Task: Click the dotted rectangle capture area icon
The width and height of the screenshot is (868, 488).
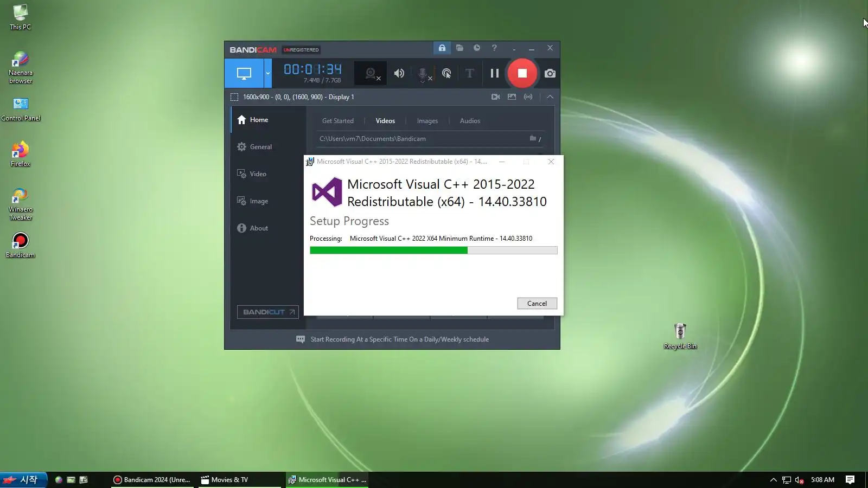Action: click(234, 97)
